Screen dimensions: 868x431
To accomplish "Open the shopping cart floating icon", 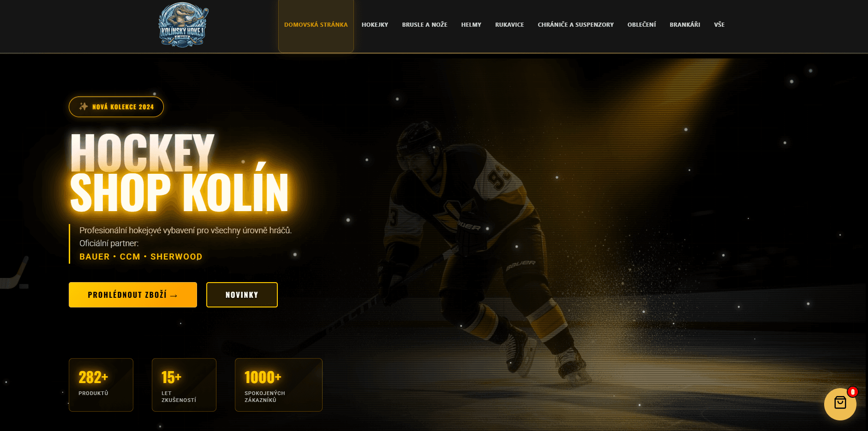I will [840, 404].
